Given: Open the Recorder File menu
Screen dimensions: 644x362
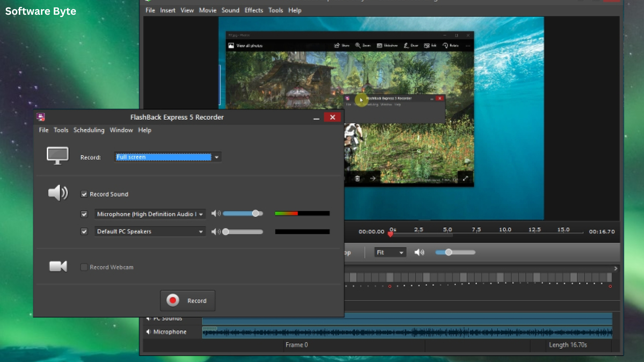Looking at the screenshot, I should (44, 130).
